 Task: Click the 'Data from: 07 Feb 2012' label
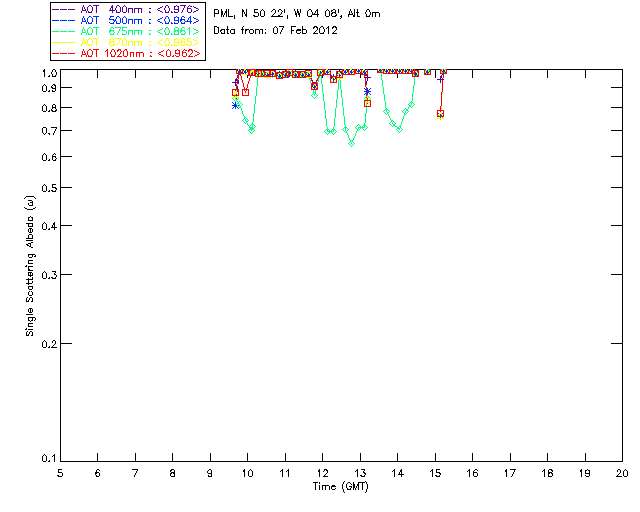[276, 31]
